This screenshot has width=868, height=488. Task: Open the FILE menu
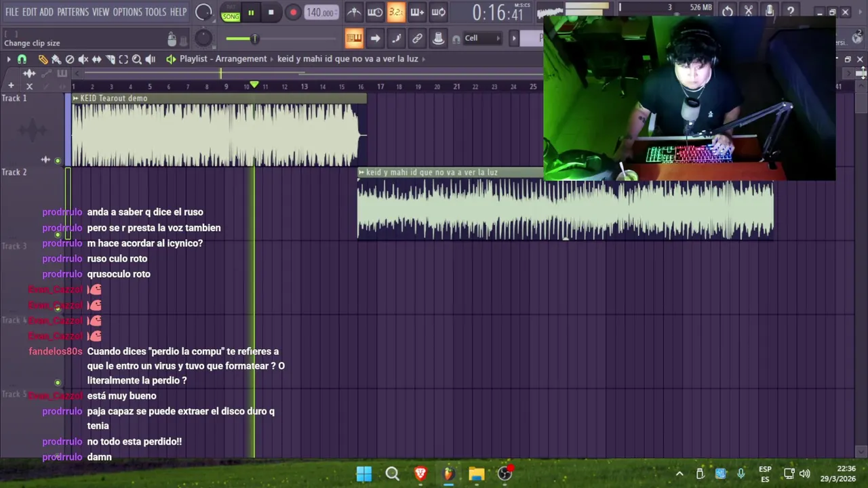click(x=12, y=12)
